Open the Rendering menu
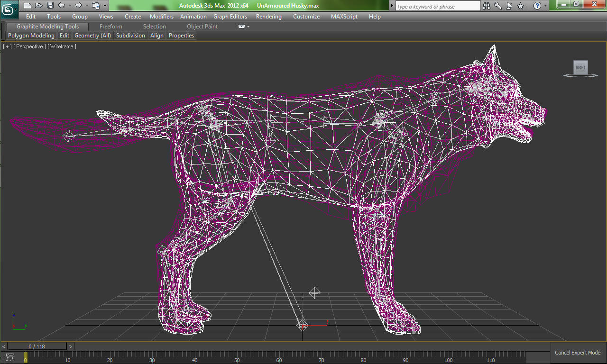This screenshot has width=607, height=364. coord(268,17)
